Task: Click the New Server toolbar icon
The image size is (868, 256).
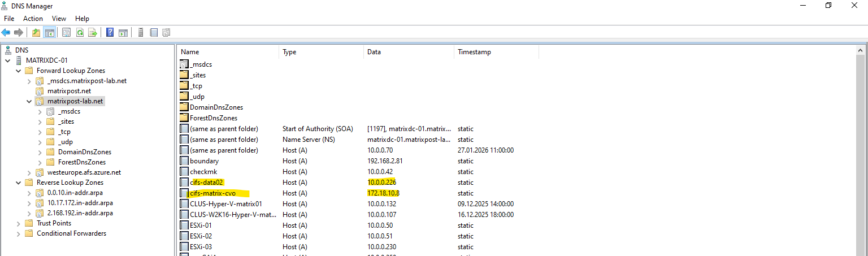Action: tap(141, 33)
